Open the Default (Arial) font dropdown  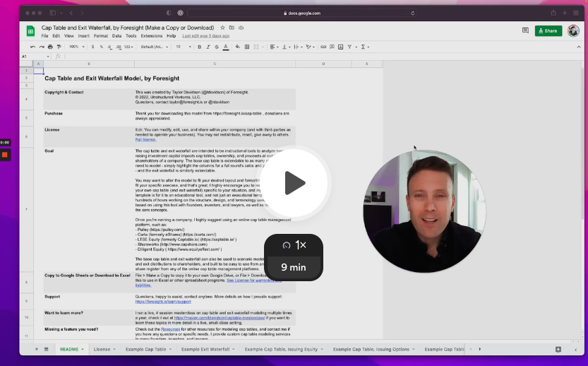point(155,47)
